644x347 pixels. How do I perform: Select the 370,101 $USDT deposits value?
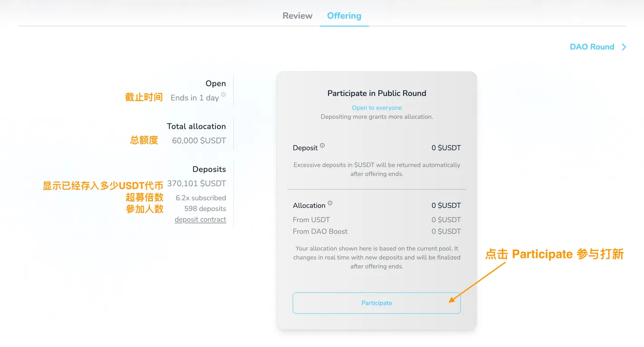coord(196,184)
